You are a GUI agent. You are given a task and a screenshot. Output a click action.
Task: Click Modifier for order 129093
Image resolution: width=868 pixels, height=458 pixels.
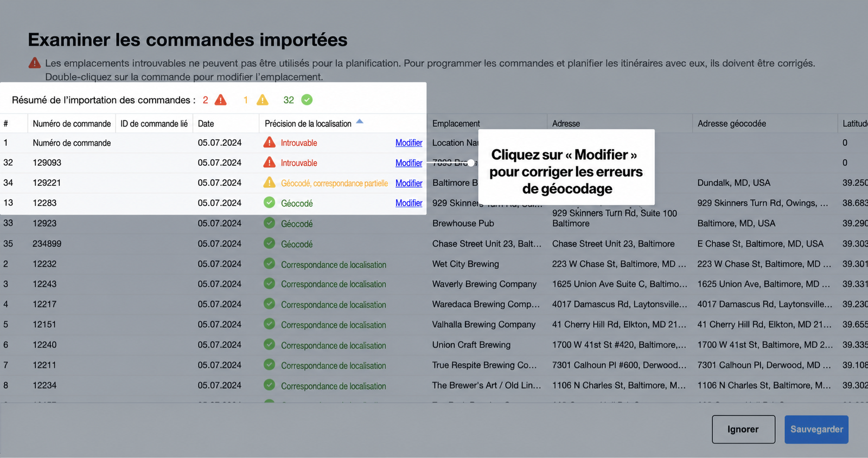409,163
